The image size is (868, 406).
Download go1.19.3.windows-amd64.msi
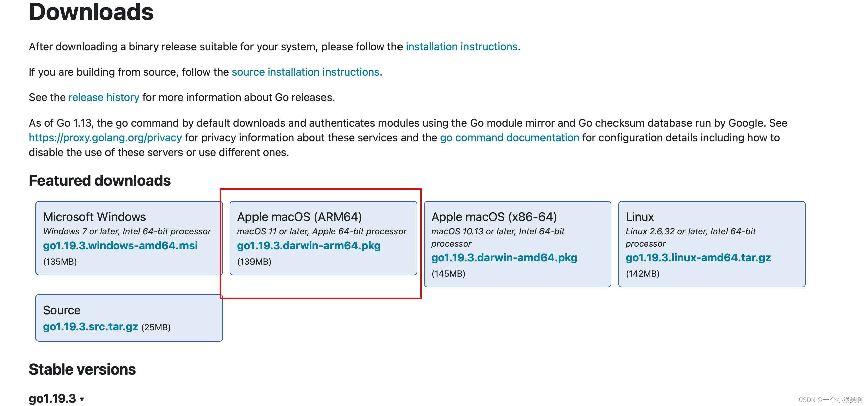click(x=120, y=245)
